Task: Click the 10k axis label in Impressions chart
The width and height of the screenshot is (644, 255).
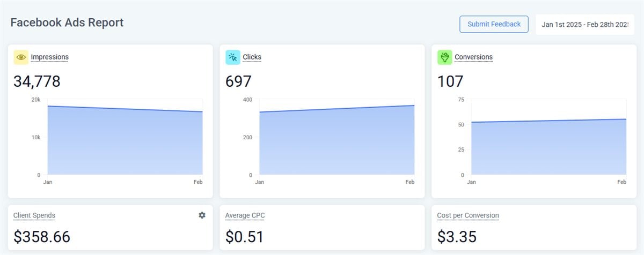Action: point(36,137)
